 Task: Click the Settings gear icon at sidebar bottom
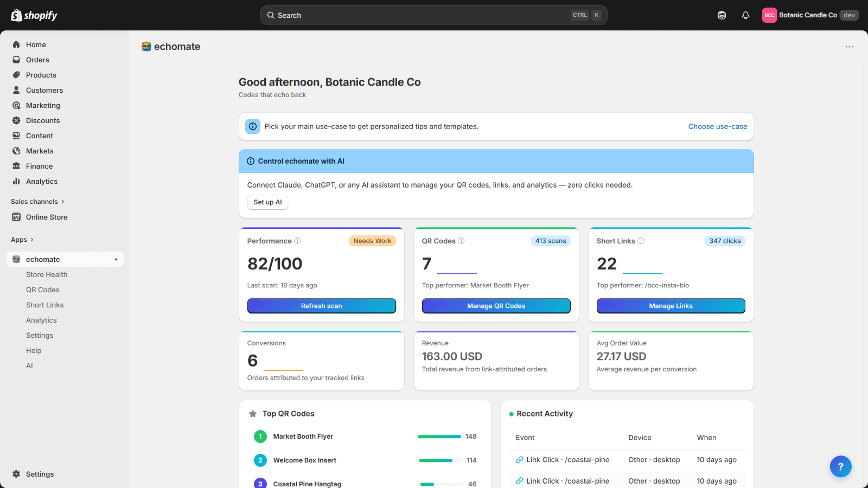click(16, 474)
